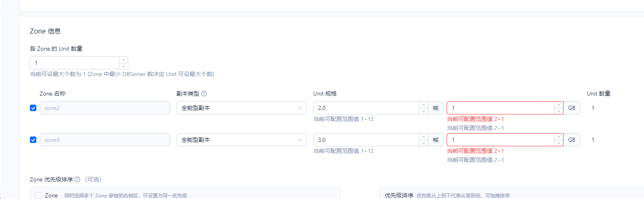Decrease zone3 memory GB down arrow
This screenshot has height=199, width=644.
tap(559, 143)
